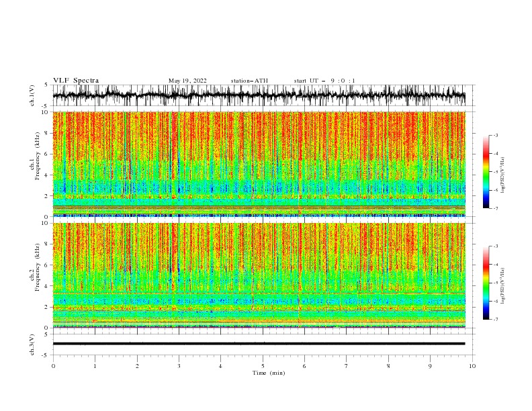Click time axis tick label "1"
This screenshot has width=532, height=411.
(x=95, y=366)
